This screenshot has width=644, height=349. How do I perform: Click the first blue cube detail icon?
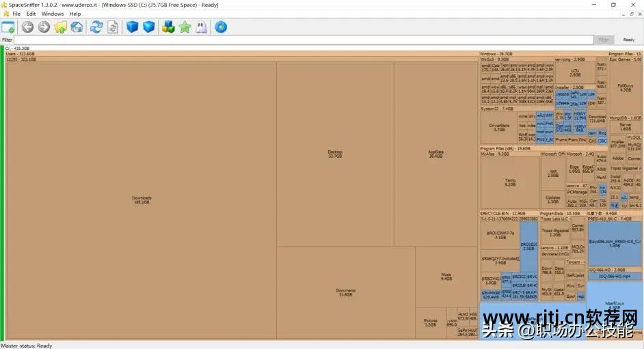(132, 27)
